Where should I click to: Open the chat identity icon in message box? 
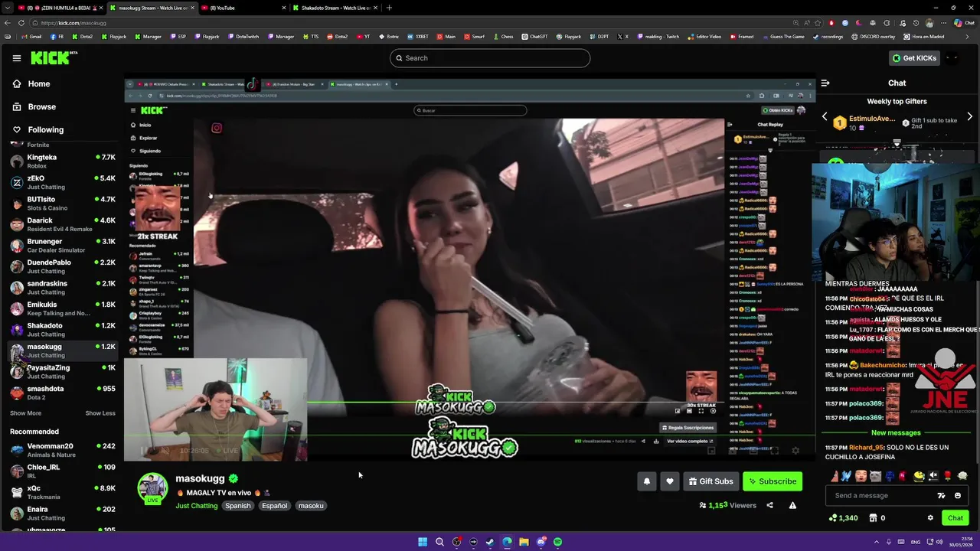942,496
